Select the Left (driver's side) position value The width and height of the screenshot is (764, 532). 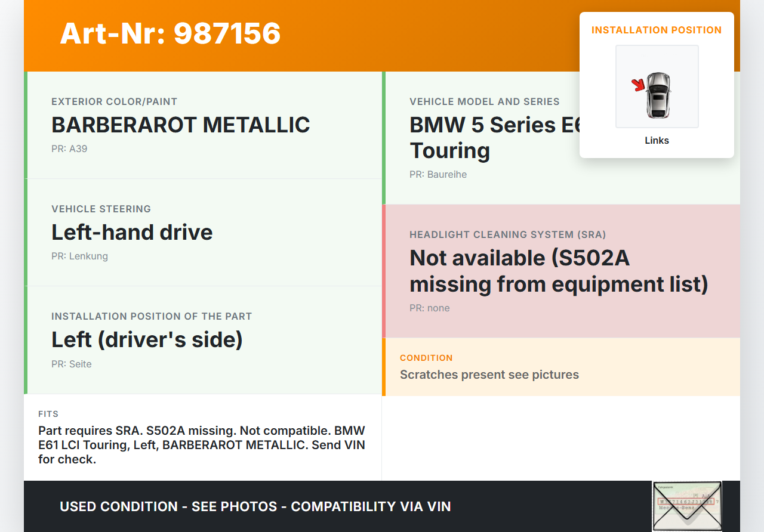click(147, 339)
